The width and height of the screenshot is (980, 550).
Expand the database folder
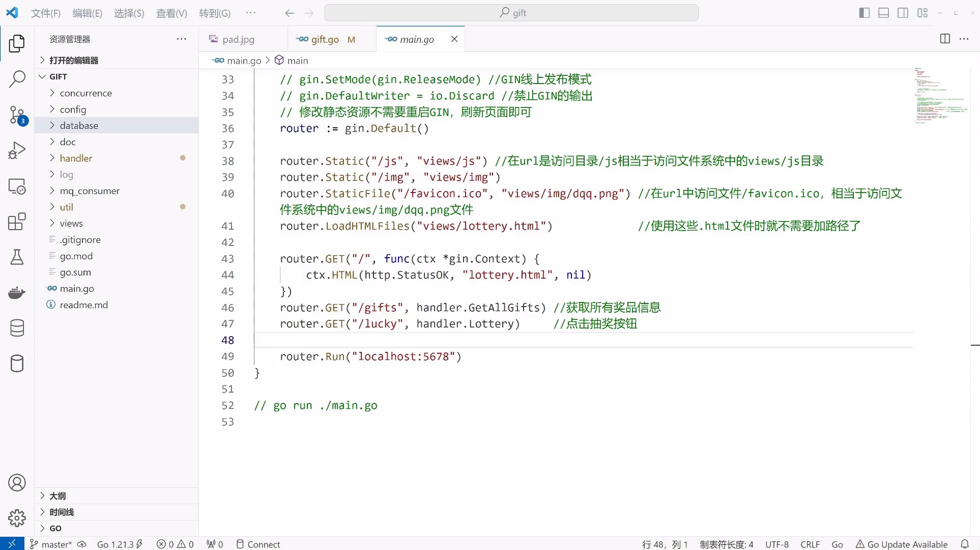click(117, 125)
